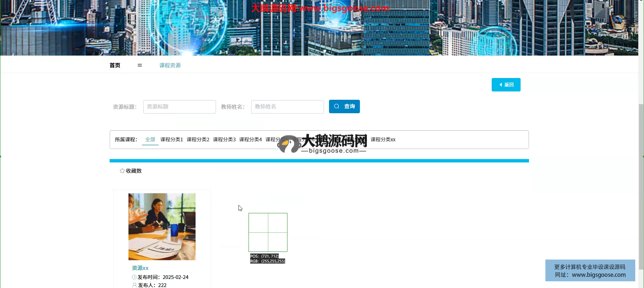Filter by 课程分类2
The image size is (644, 288).
(198, 140)
